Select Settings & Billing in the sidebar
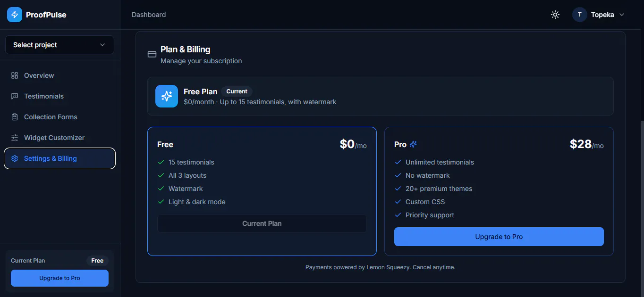This screenshot has height=297, width=644. pyautogui.click(x=59, y=158)
